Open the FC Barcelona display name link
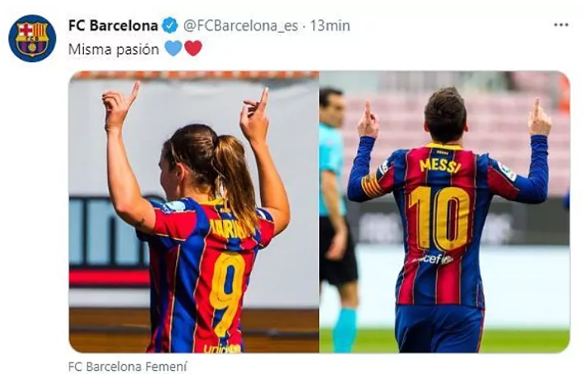This screenshot has height=382, width=588. click(113, 26)
